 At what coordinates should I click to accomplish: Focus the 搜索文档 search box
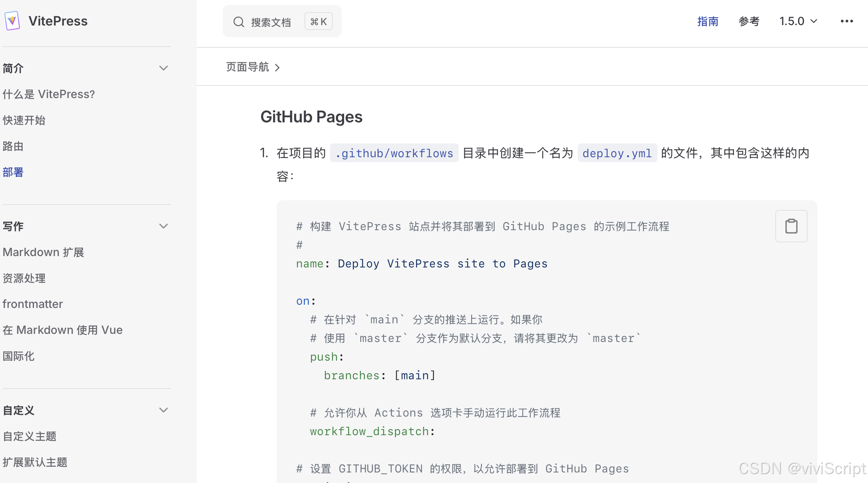282,21
